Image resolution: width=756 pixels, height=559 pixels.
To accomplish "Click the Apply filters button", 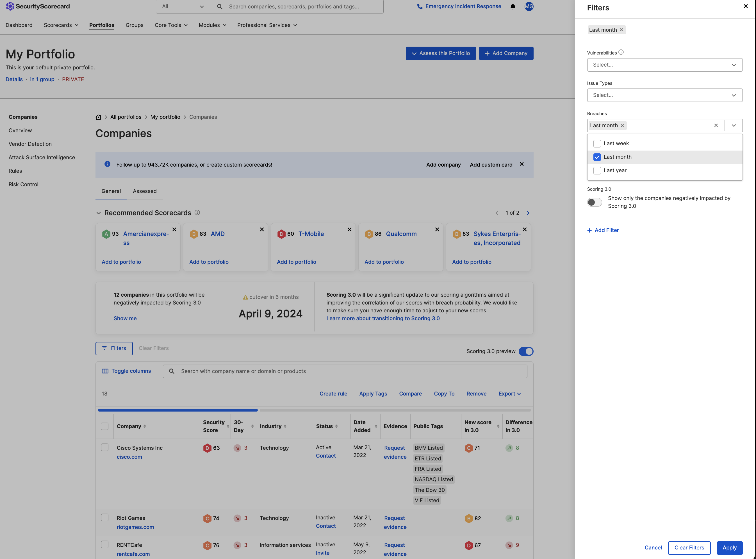I will coord(730,547).
